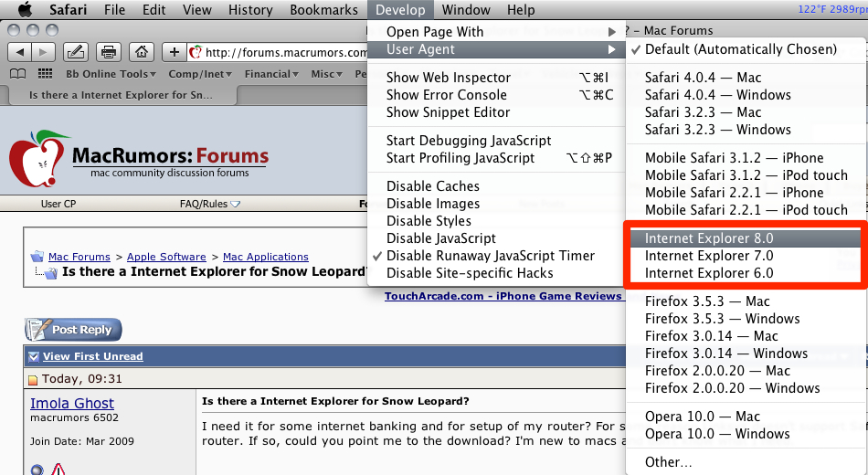Open the FAQ/Rules dropdown
This screenshot has height=475, width=868.
210,204
